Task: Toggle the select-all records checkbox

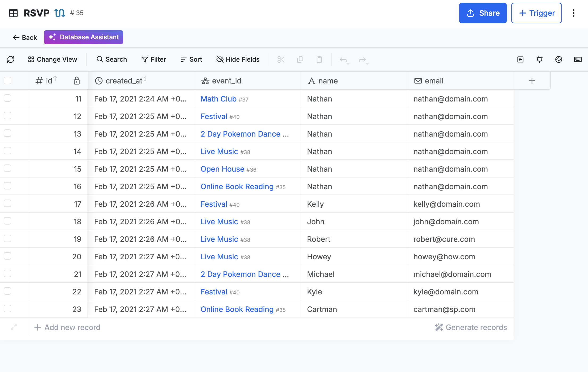Action: click(7, 80)
